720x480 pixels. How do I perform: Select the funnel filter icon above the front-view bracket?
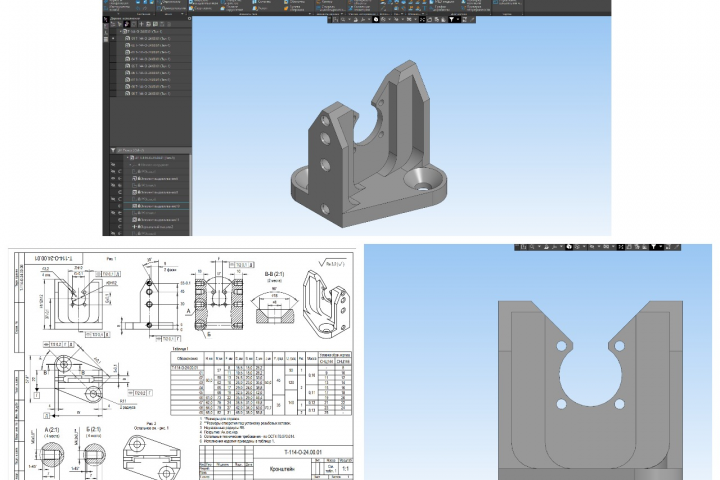[x=653, y=247]
